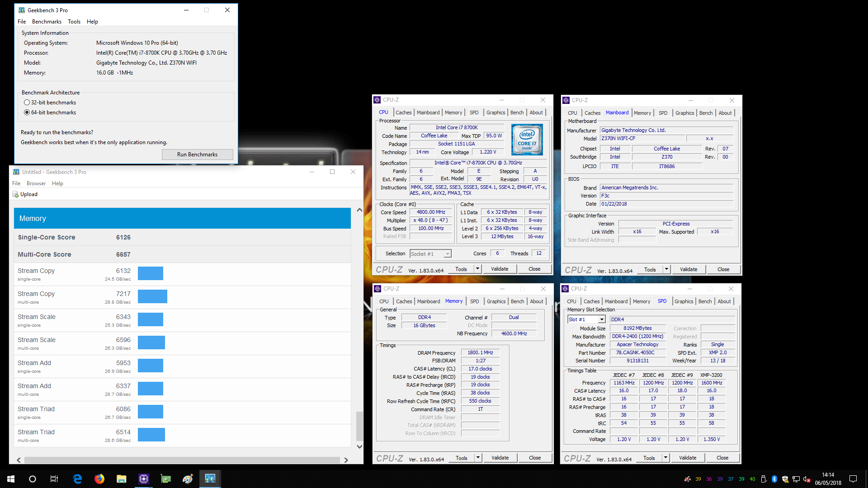Open Benchmarks menu in Geekbench 3 Pro
Viewport: 868px width, 488px height.
[x=47, y=22]
